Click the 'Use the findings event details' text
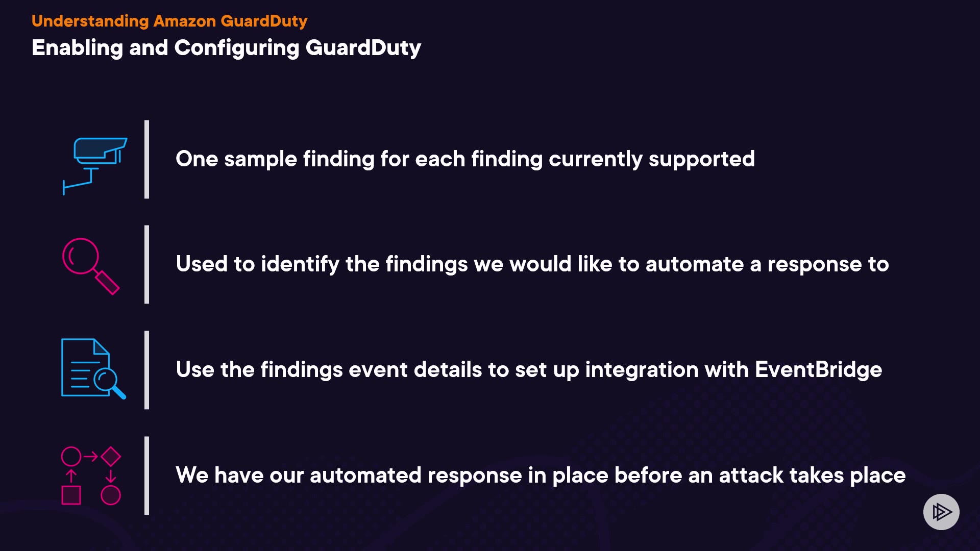This screenshot has height=551, width=980. click(529, 369)
